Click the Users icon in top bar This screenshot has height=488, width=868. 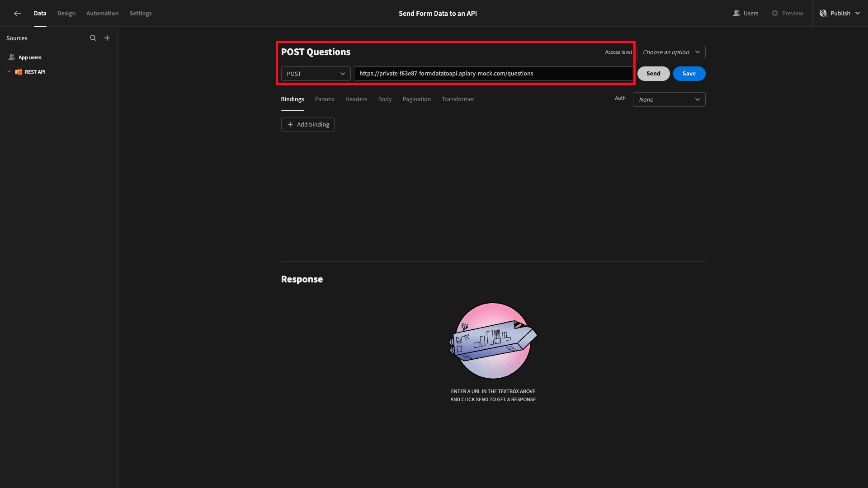pyautogui.click(x=736, y=14)
